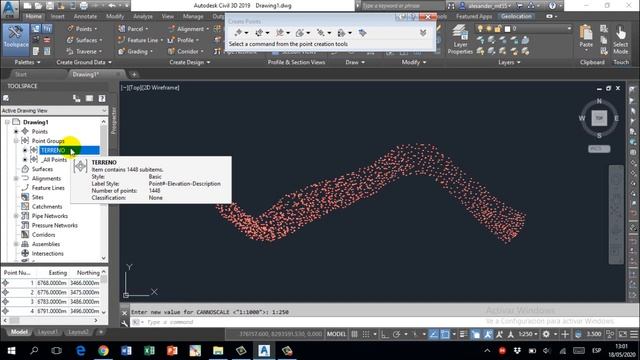Select the Surfaces item in Prospector tree

point(42,169)
